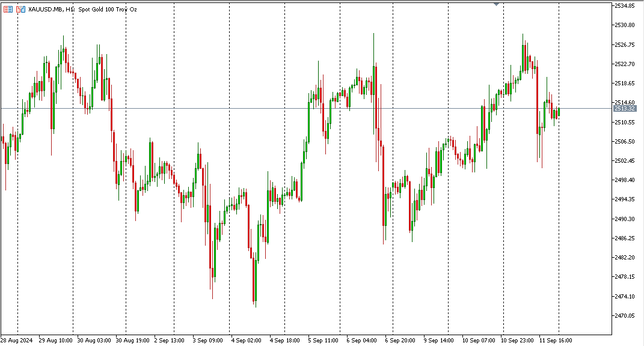Click the 2478.15 price axis label
The height and width of the screenshot is (346, 644).
[x=624, y=277]
